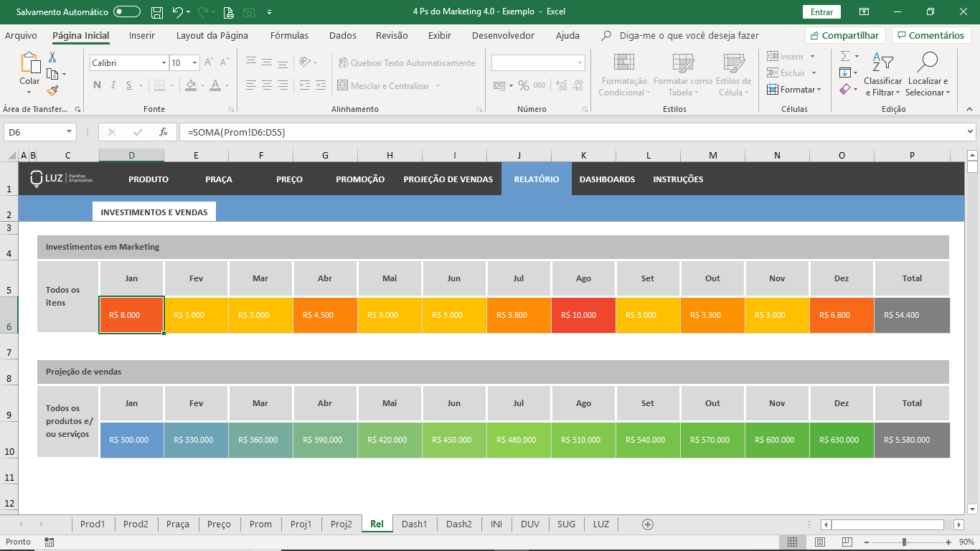Image resolution: width=980 pixels, height=551 pixels.
Task: Toggle Underline (S) formatting
Action: (x=129, y=85)
